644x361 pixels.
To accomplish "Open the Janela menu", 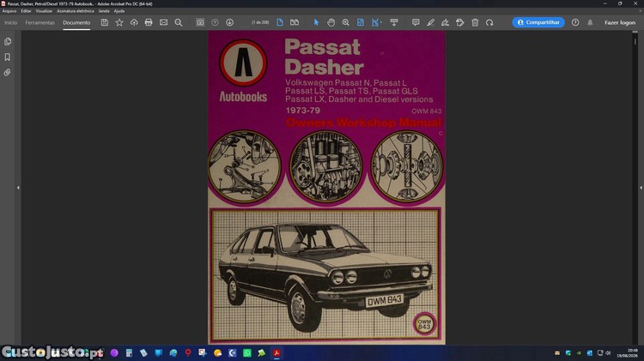I will pos(104,11).
